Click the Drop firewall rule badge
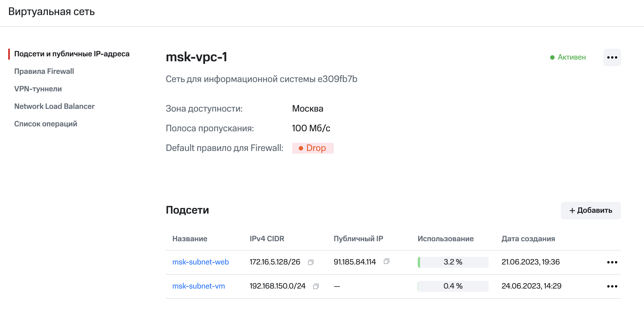Image resolution: width=644 pixels, height=320 pixels. (313, 148)
